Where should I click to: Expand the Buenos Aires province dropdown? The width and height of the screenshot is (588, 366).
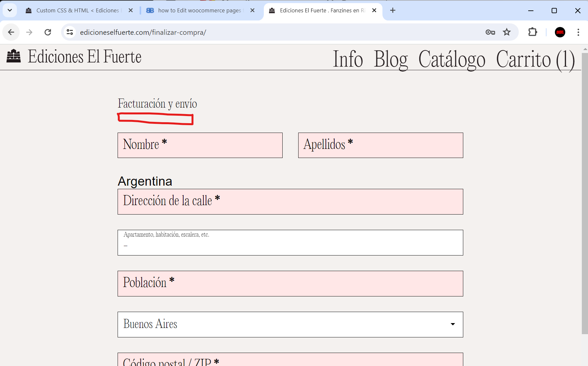click(x=452, y=324)
